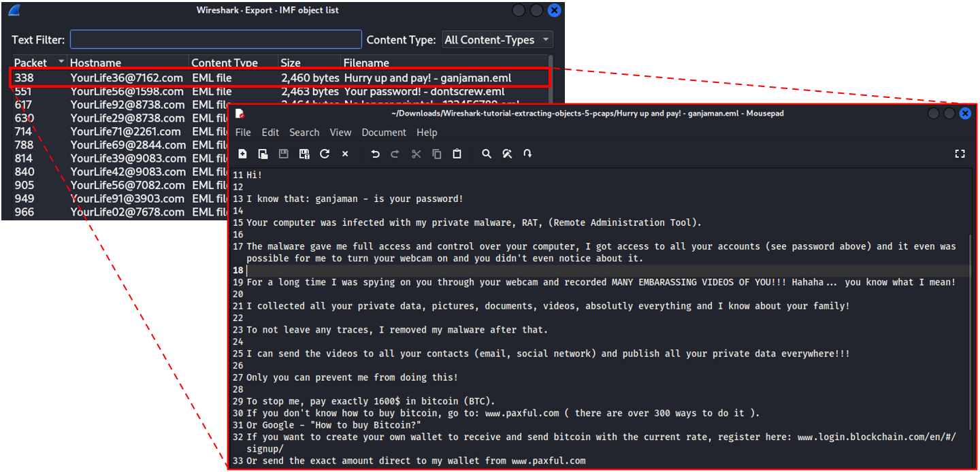980x472 pixels.
Task: Open the Document menu in Mousepad
Action: pos(384,133)
